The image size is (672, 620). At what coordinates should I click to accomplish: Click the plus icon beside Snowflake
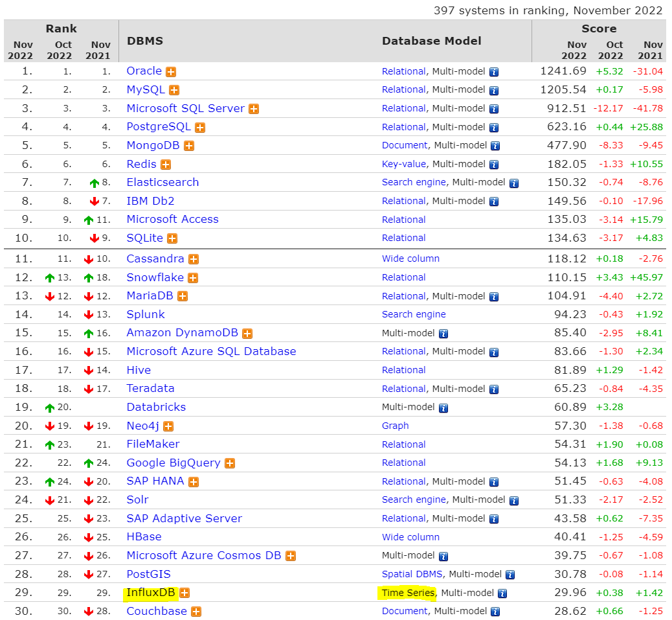[x=193, y=279]
